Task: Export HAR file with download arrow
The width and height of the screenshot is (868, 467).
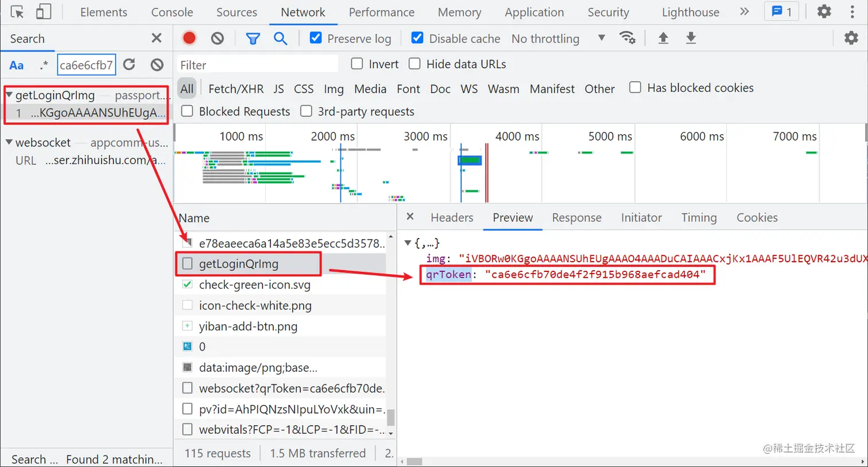Action: [691, 38]
